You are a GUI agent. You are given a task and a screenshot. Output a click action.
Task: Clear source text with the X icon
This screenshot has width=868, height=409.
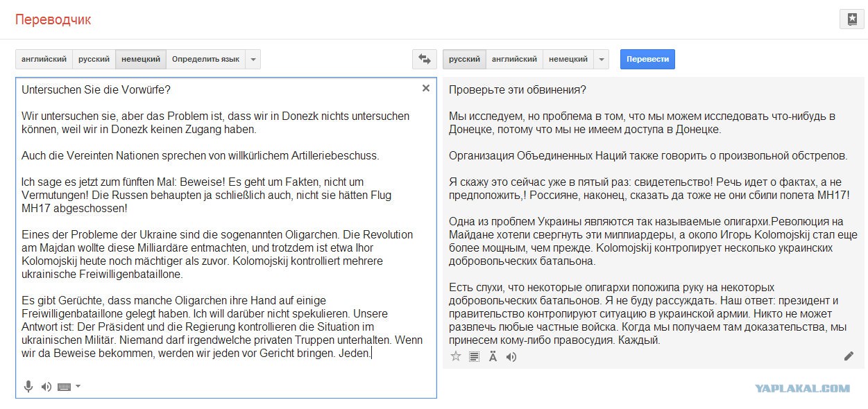click(426, 88)
